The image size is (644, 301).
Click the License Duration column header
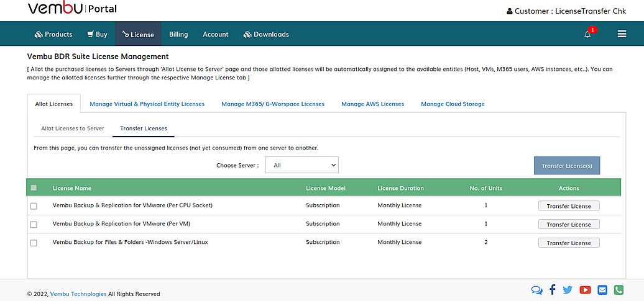[x=400, y=188]
